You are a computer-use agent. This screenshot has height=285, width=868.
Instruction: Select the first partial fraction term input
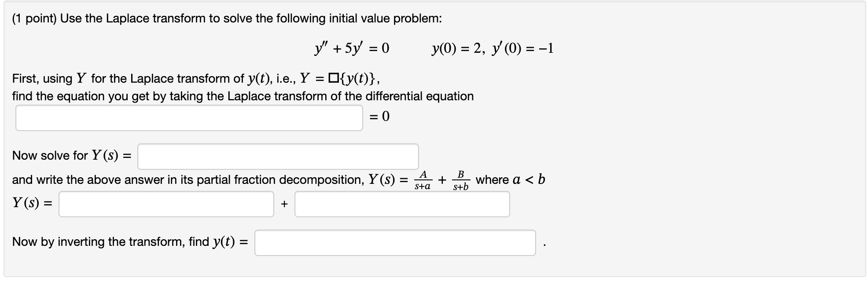(x=166, y=204)
